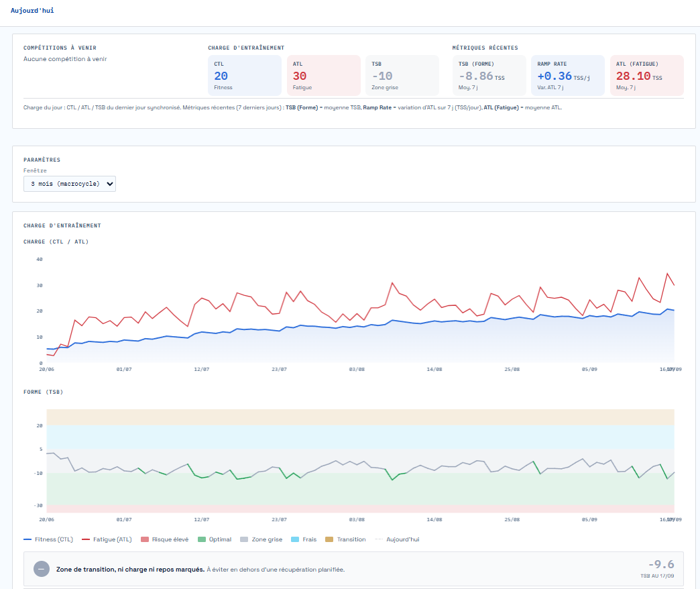Click the ATL (Fatigue) 28.10 metric card

[x=647, y=75]
